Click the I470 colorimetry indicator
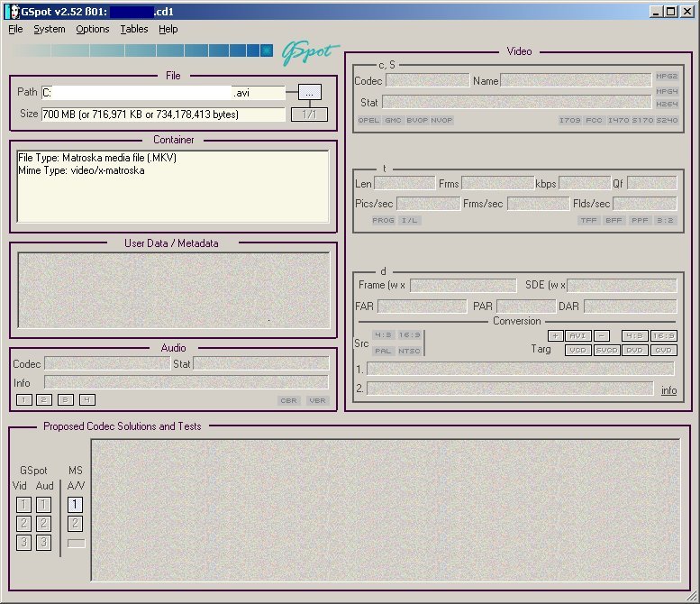The width and height of the screenshot is (700, 604). click(x=618, y=120)
